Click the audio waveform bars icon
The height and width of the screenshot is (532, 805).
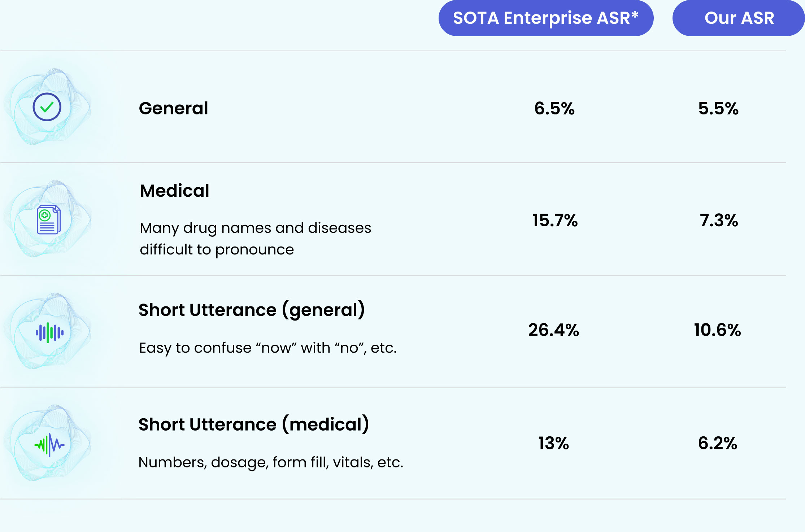coord(49,332)
